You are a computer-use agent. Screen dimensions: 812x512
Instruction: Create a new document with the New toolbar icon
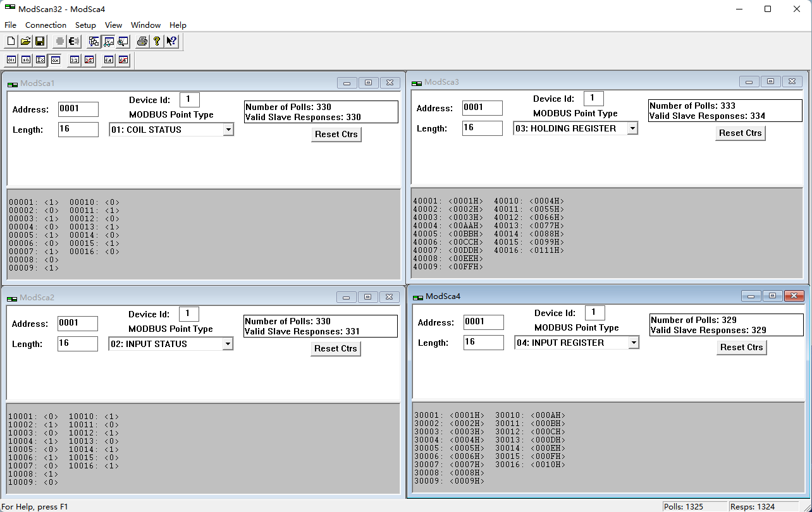[11, 42]
